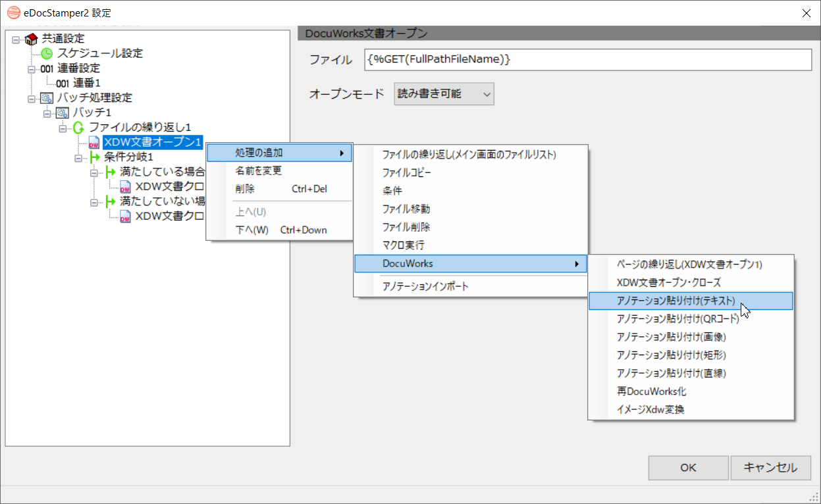
Task: Collapse the 連番設定 node
Action: click(x=32, y=68)
